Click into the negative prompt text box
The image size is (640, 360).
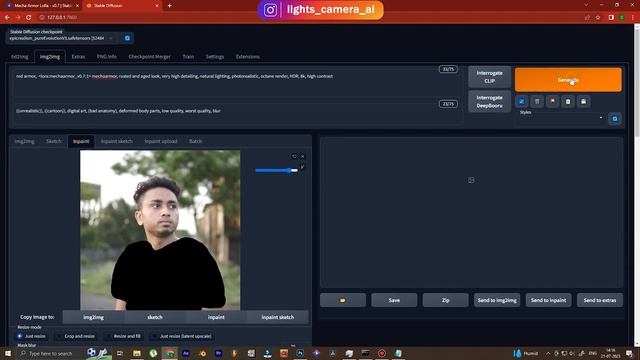(237, 113)
